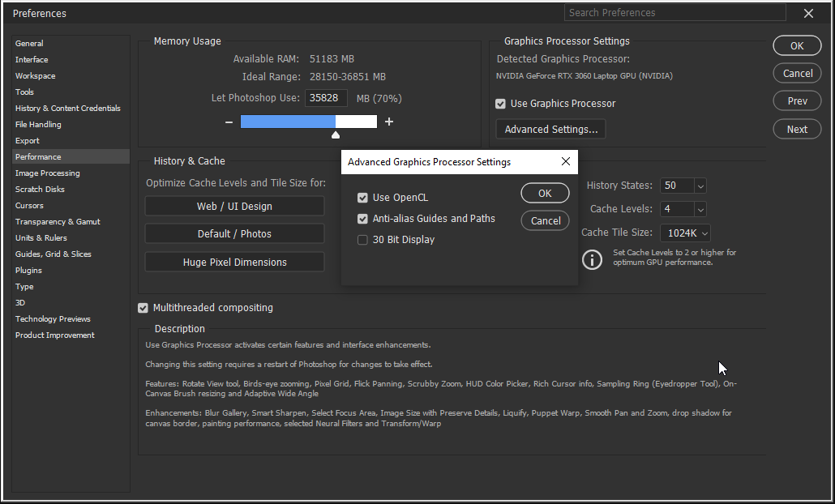Open the History States dropdown
This screenshot has width=835, height=504.
tap(700, 186)
